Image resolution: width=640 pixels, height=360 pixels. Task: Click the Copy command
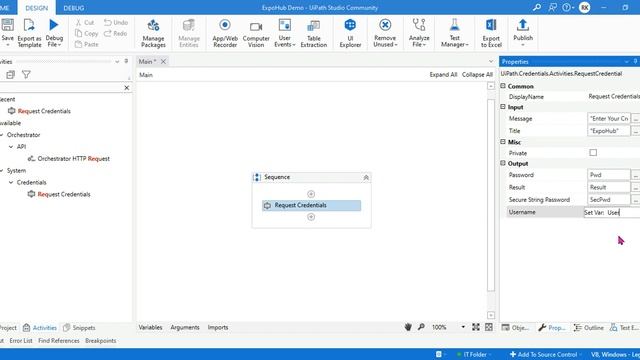87,33
